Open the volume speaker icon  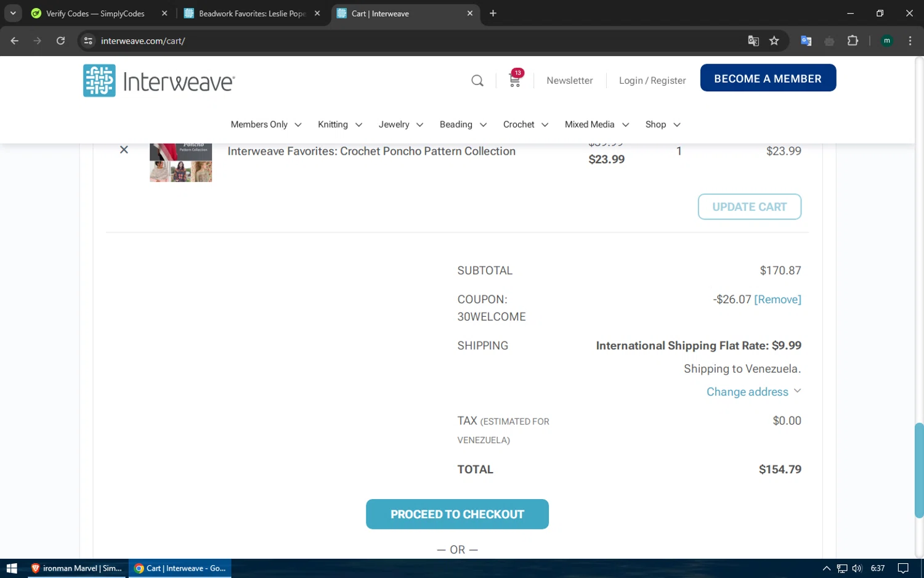[x=857, y=568]
